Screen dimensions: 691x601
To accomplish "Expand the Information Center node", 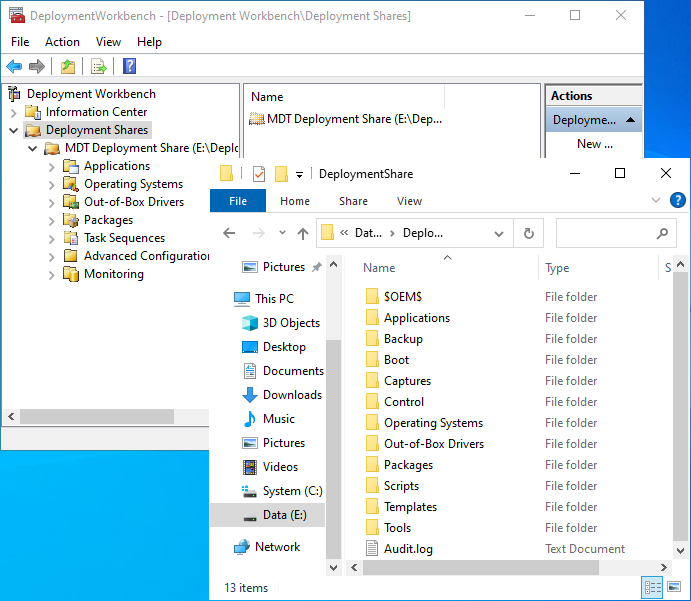I will 13,112.
